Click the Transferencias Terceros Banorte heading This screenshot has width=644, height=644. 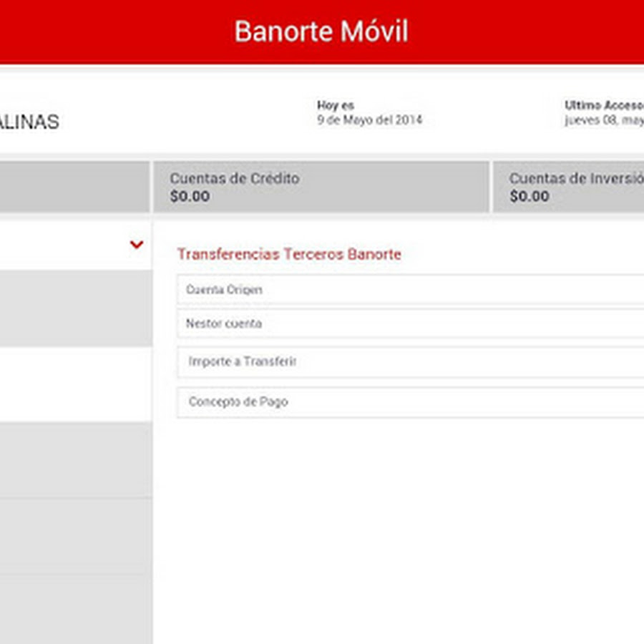[289, 254]
